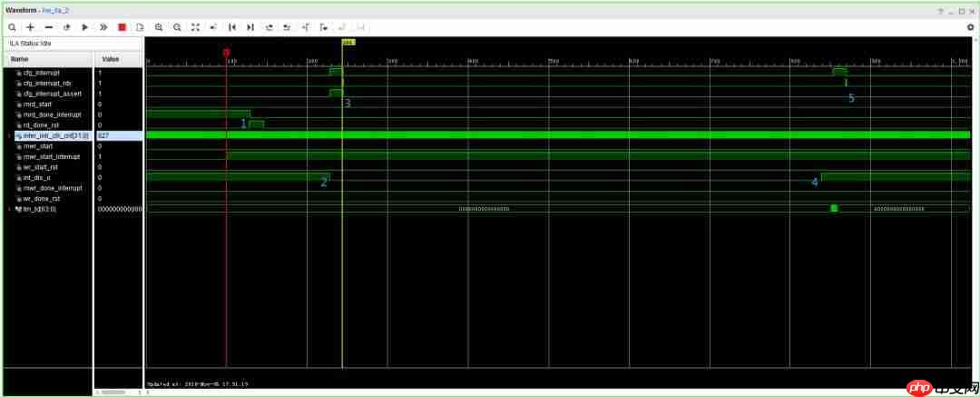Viewport: 980px width, 397px height.
Task: Expand the tim_td[63:0] bus signal
Action: 10,209
